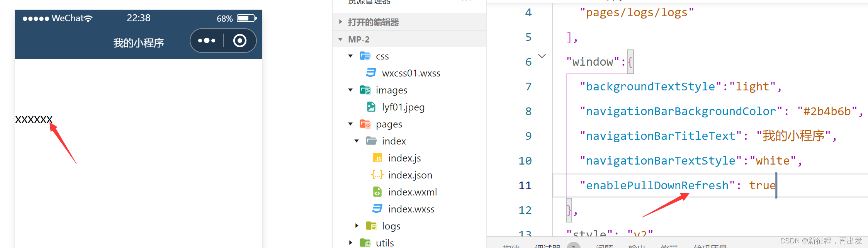Click the "pages/logs/logs" string
868x248 pixels.
point(637,12)
